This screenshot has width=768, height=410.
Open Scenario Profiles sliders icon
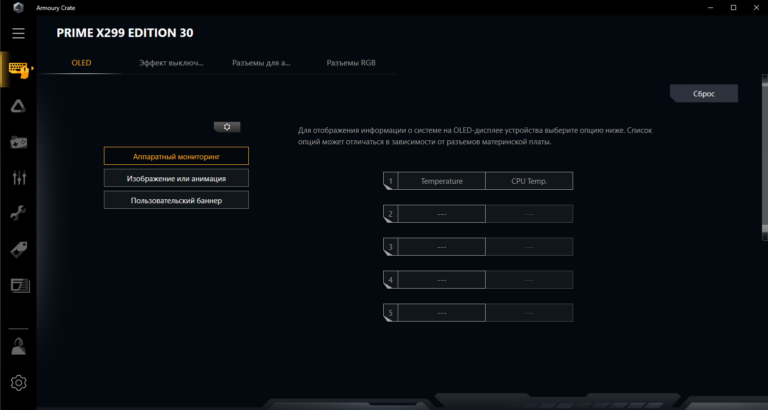tap(19, 178)
